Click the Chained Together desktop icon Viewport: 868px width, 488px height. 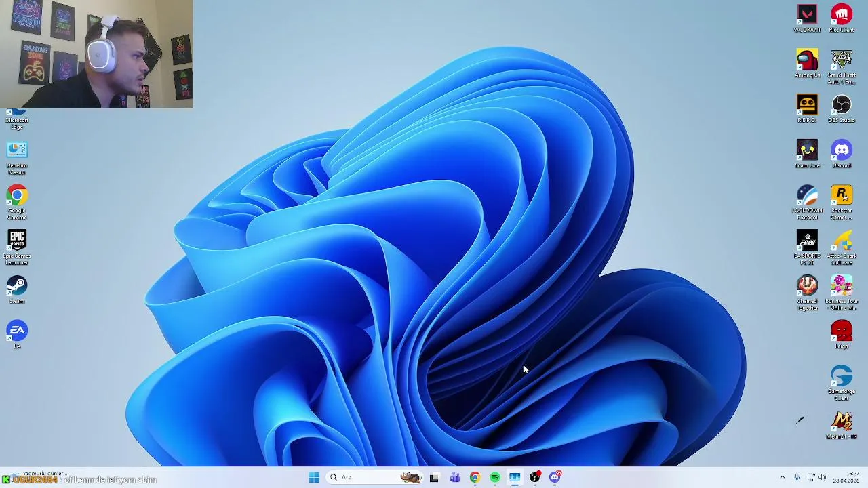807,293
